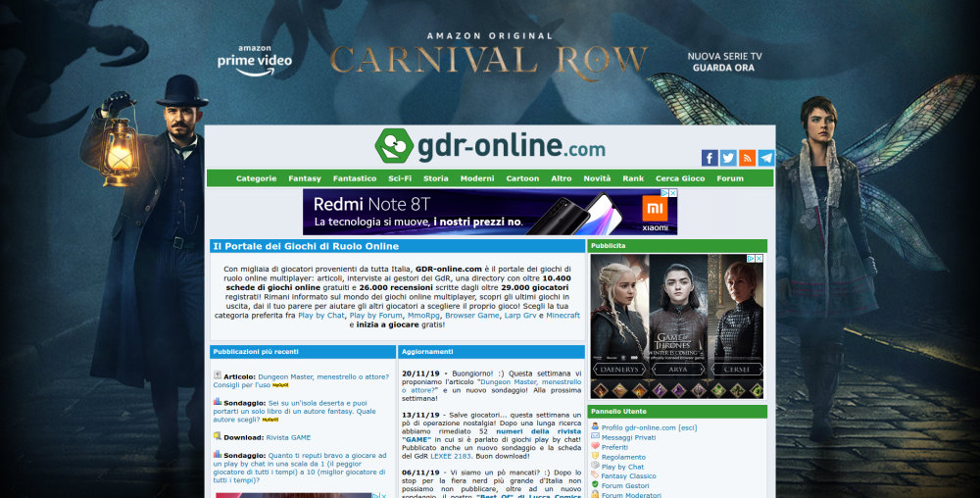This screenshot has height=498, width=980.
Task: Open the Twitter page icon
Action: click(x=728, y=158)
